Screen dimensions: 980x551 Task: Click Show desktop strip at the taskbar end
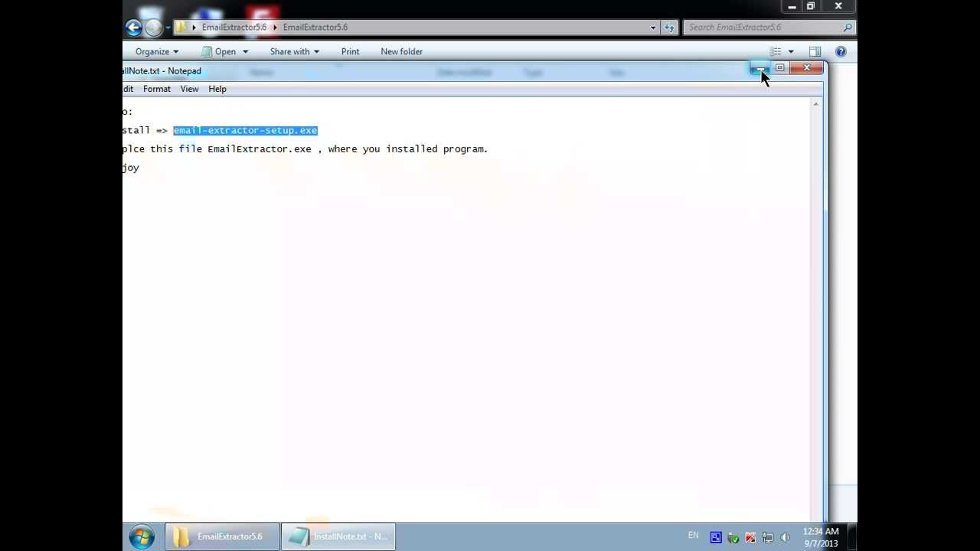coord(851,536)
